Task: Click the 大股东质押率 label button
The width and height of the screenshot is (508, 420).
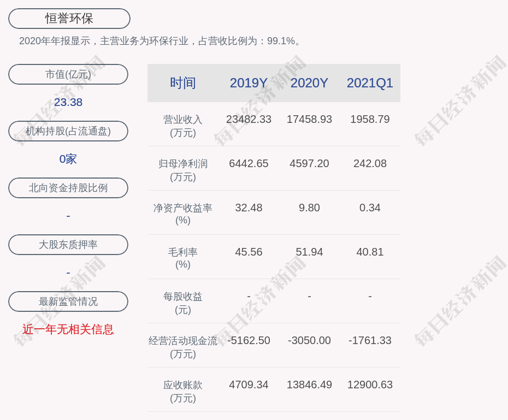Action: (x=68, y=245)
